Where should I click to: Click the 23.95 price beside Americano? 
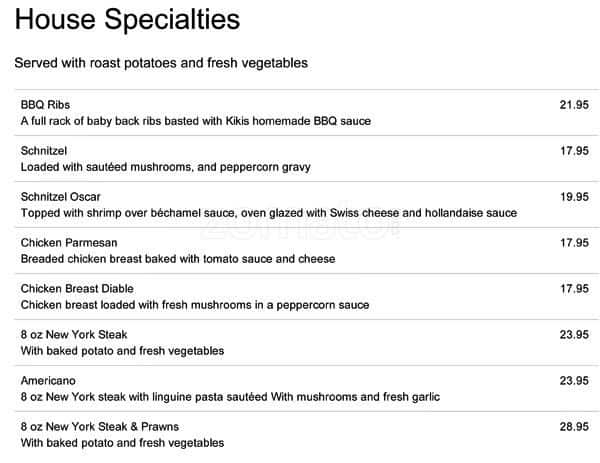pyautogui.click(x=573, y=381)
